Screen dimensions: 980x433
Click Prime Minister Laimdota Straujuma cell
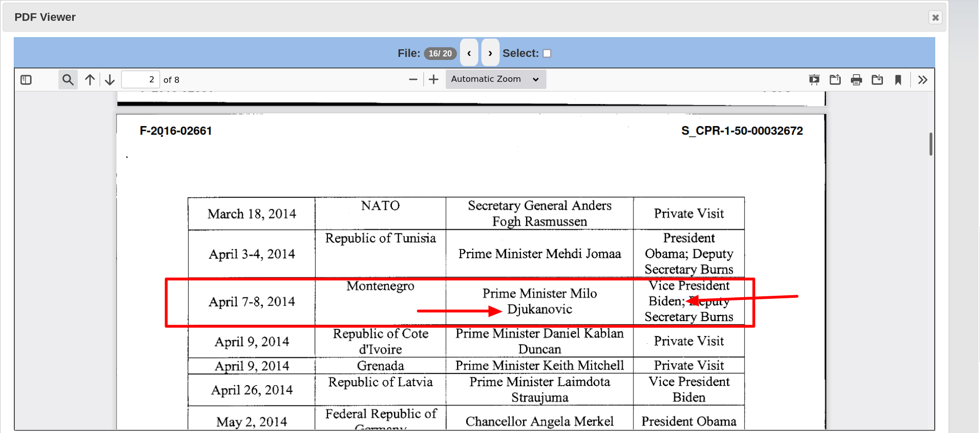pos(540,390)
